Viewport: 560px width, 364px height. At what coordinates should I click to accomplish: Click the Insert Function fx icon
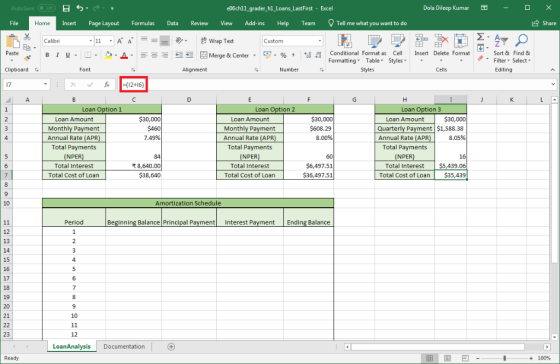106,85
